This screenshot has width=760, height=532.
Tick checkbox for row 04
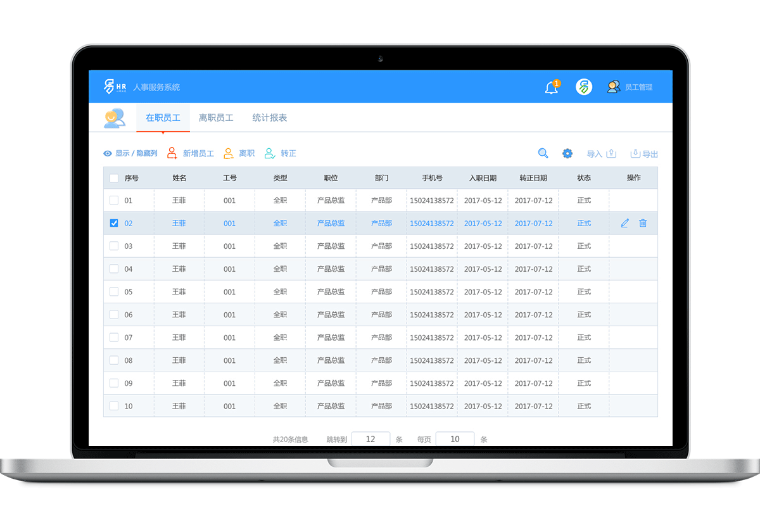(114, 269)
